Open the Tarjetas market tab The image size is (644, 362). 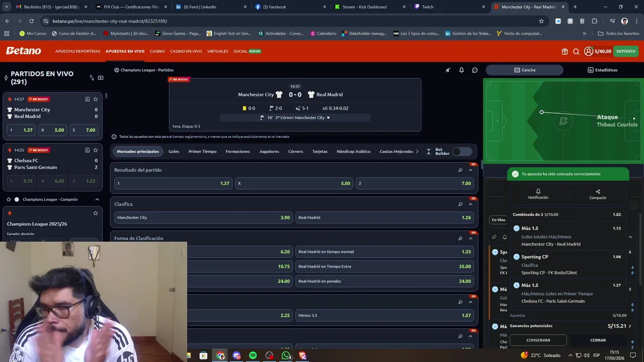pos(320,151)
